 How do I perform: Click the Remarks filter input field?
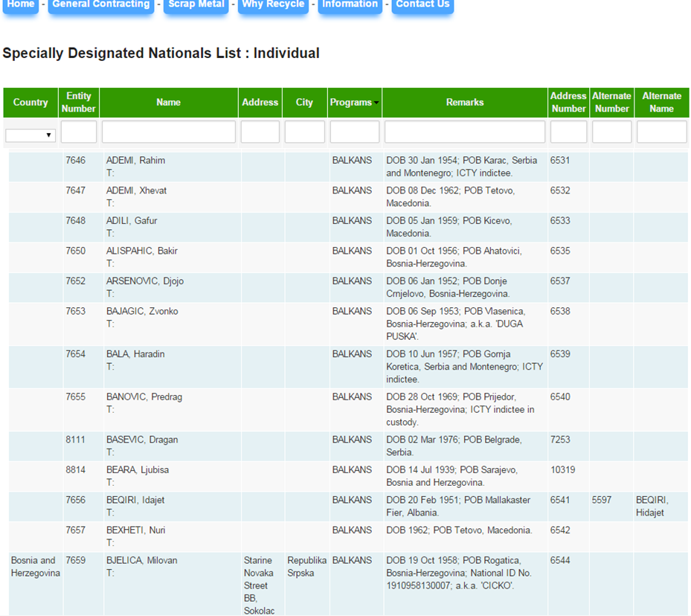[x=465, y=132]
